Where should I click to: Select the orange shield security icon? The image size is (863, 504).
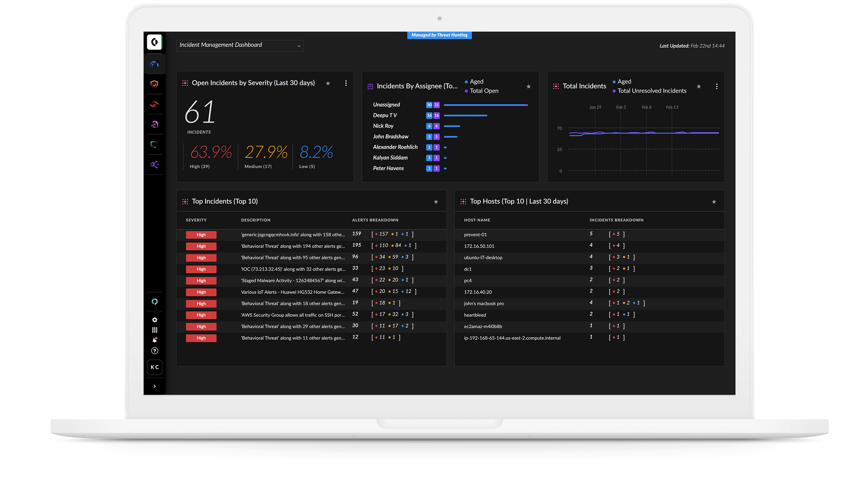click(x=154, y=84)
